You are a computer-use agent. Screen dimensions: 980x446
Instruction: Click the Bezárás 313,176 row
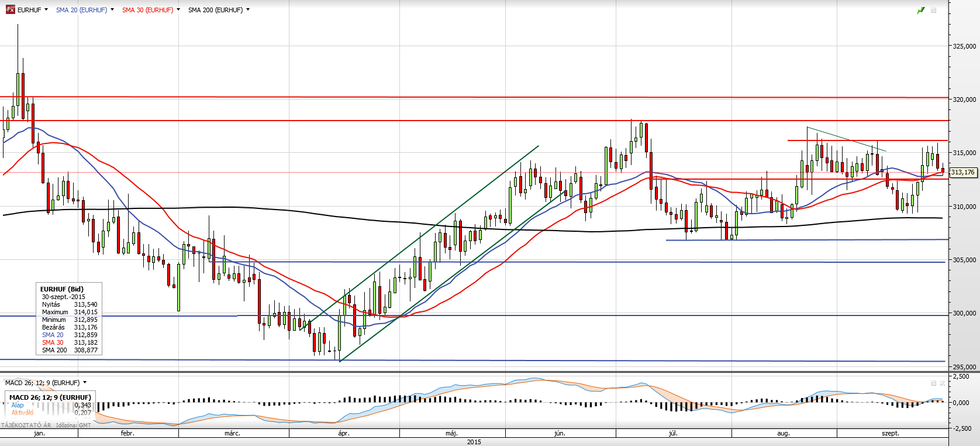coord(70,327)
